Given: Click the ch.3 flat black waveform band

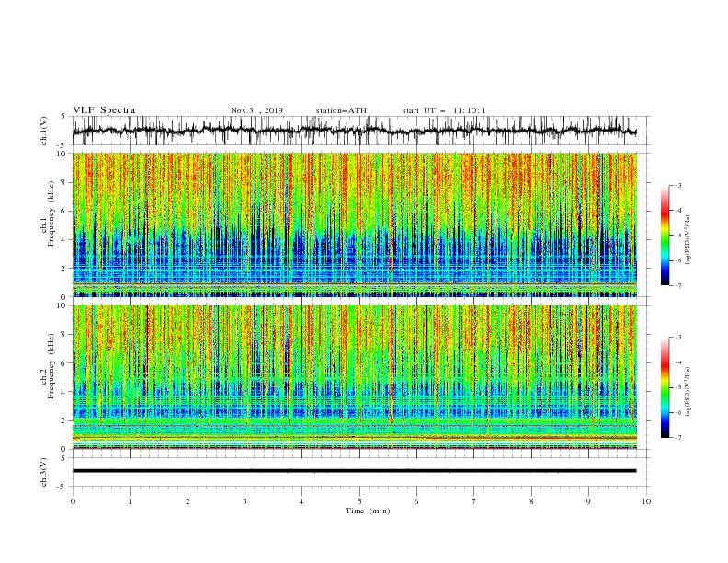Looking at the screenshot, I should click(354, 471).
